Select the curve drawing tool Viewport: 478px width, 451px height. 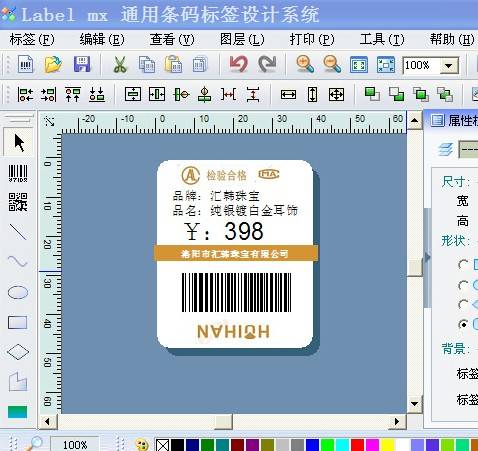pyautogui.click(x=18, y=261)
